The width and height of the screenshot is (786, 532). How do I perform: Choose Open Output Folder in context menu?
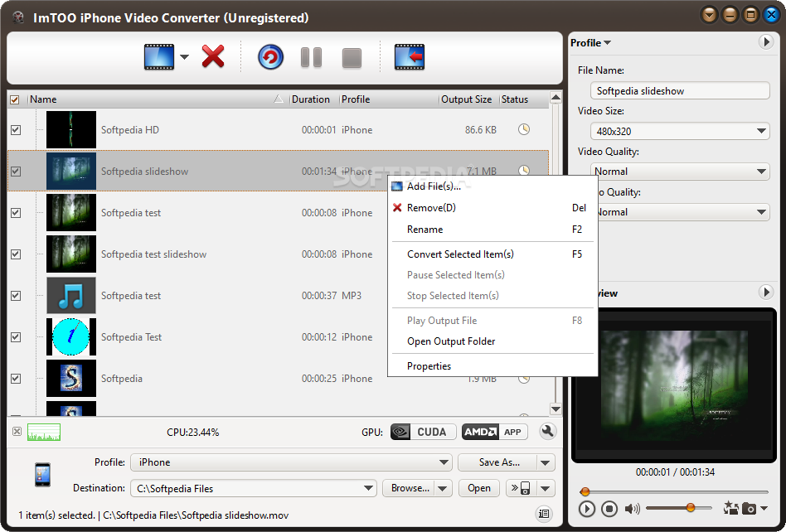point(492,341)
